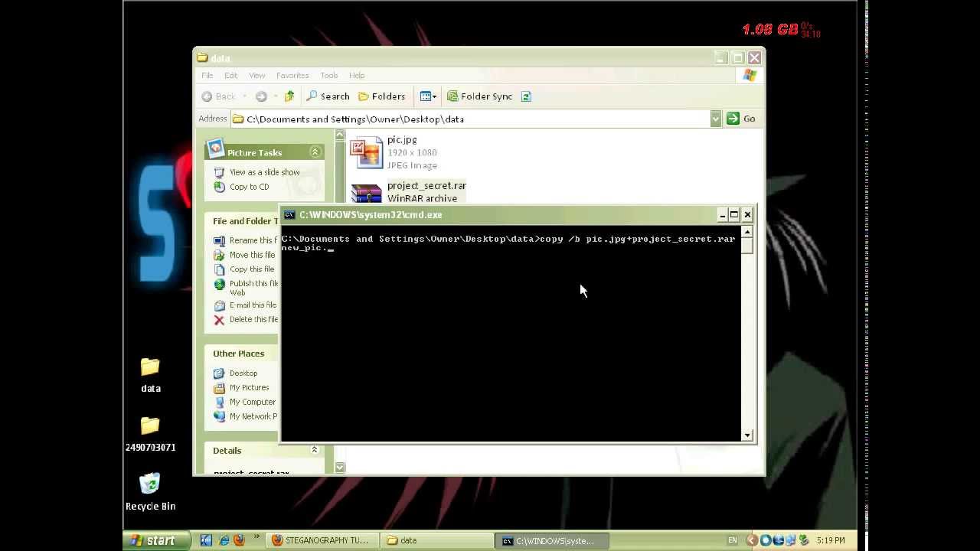Expand hidden system tray icons arrow

752,540
